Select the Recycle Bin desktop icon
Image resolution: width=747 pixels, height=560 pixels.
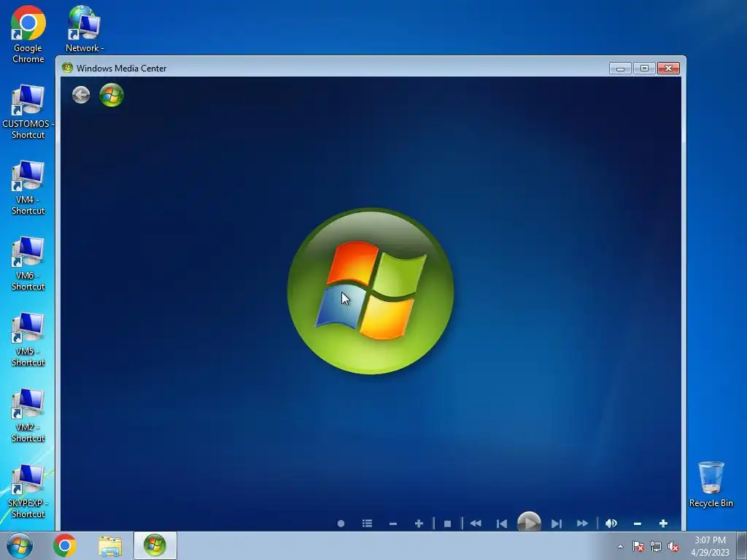coord(711,484)
